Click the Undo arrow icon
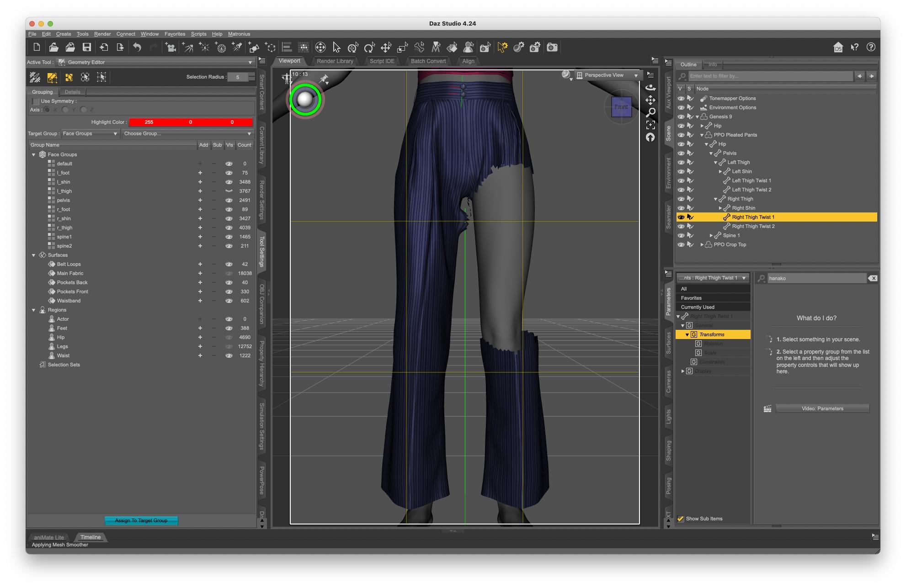Image resolution: width=906 pixels, height=588 pixels. click(x=137, y=47)
